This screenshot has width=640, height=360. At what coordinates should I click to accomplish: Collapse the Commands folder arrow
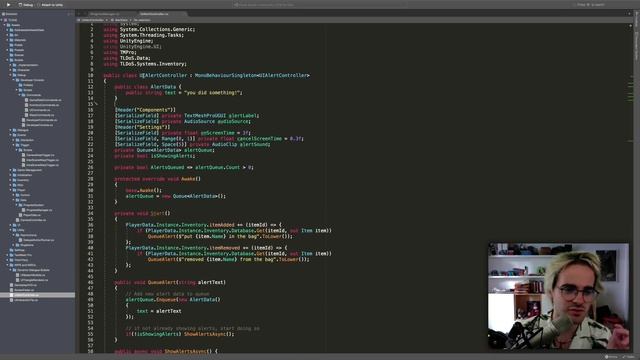(x=19, y=95)
